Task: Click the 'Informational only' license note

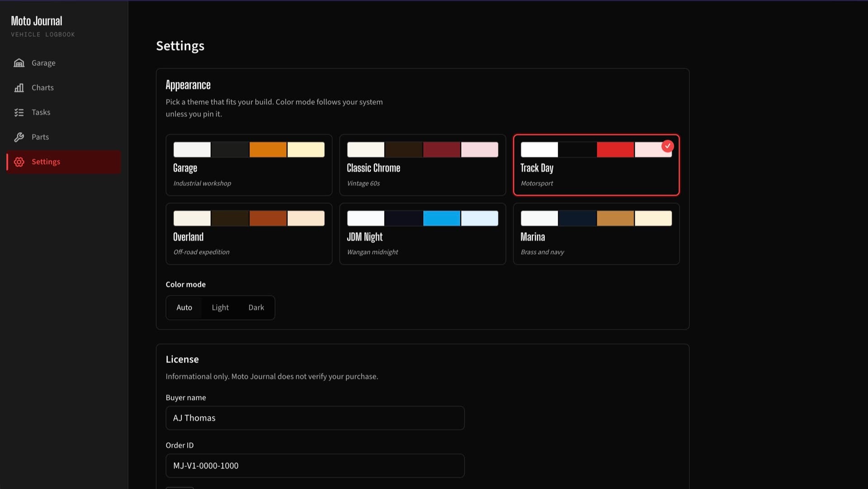Action: (272, 376)
